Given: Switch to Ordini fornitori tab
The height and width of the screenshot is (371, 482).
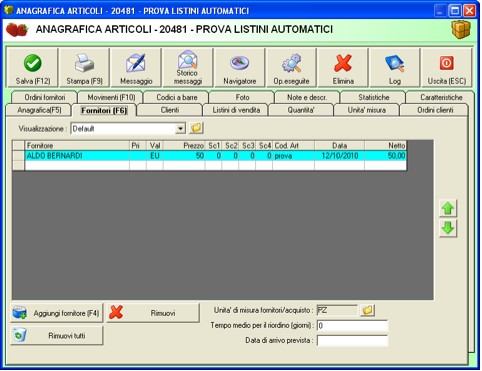Looking at the screenshot, I should (45, 97).
